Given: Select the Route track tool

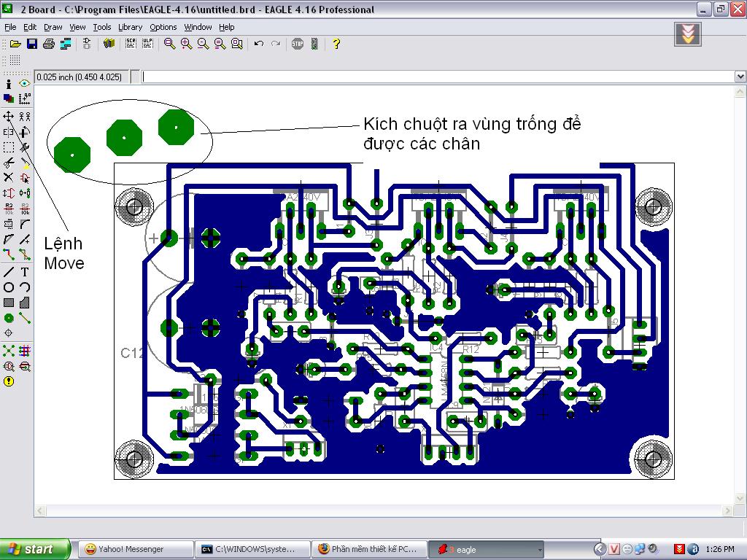Looking at the screenshot, I should point(9,254).
